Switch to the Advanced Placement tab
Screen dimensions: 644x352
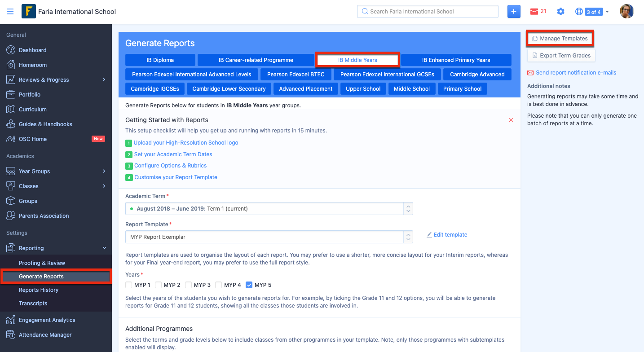point(306,88)
